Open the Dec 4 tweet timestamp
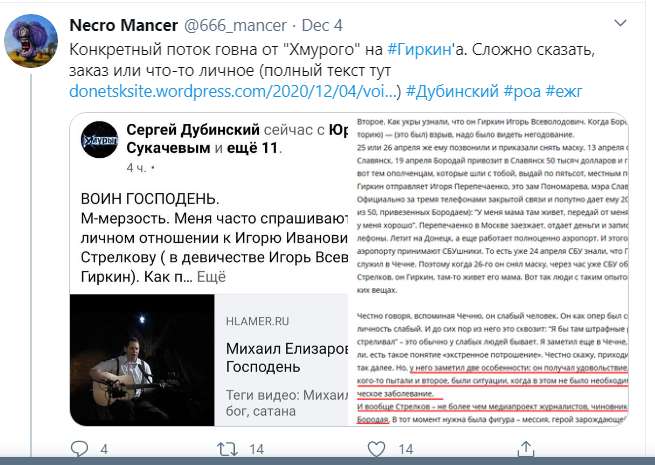This screenshot has height=465, width=655. pos(322,25)
